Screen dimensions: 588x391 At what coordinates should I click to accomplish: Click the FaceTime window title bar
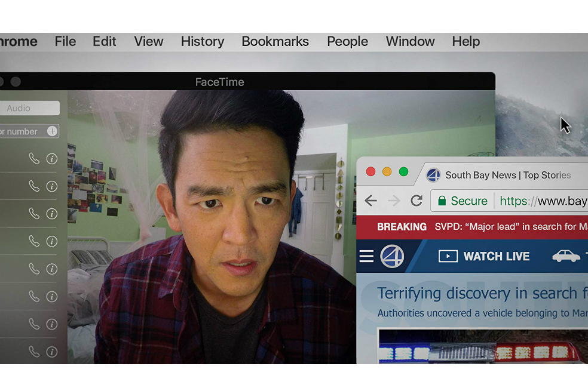(247, 82)
